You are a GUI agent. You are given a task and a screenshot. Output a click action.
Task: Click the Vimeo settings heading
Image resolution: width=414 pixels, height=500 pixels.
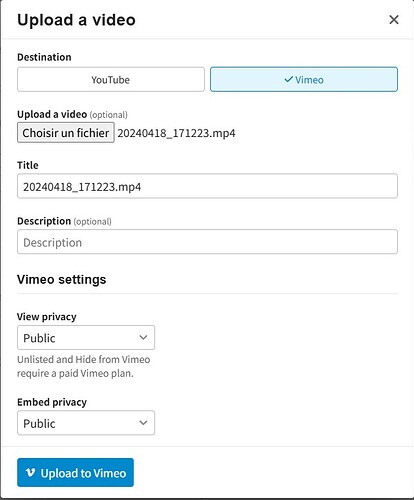click(61, 279)
